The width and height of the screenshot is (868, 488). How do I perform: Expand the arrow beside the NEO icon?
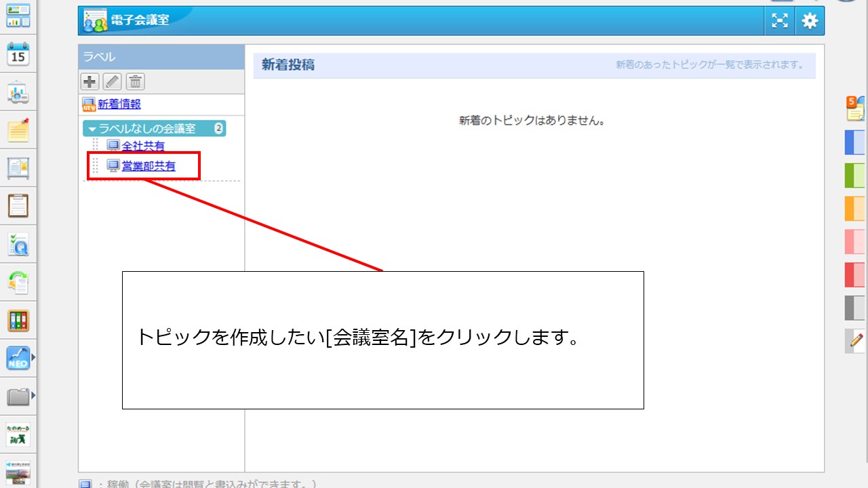click(33, 357)
